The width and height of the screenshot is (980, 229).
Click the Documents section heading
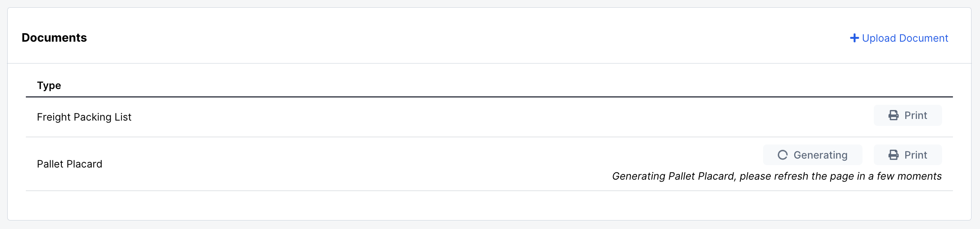(54, 38)
